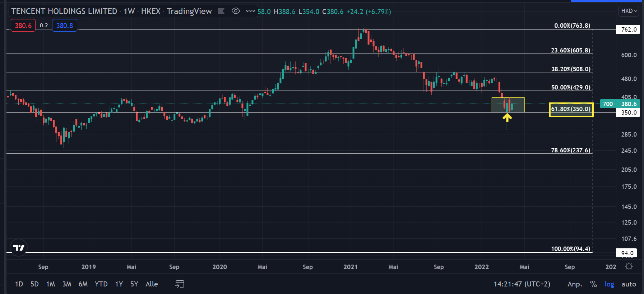The height and width of the screenshot is (294, 644).
Task: Click the blue buy price 380.8 button
Action: pos(65,26)
